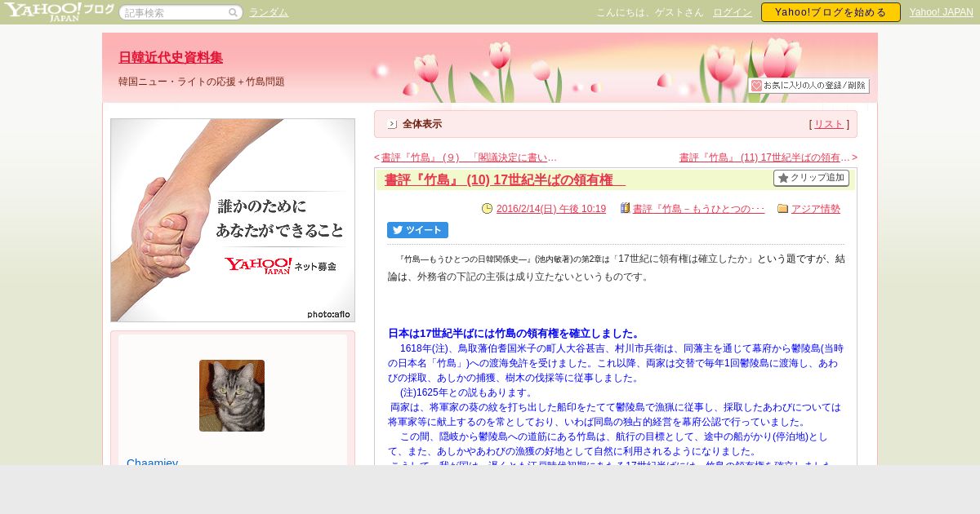Open the リスト list link
980x514 pixels.
click(x=829, y=124)
